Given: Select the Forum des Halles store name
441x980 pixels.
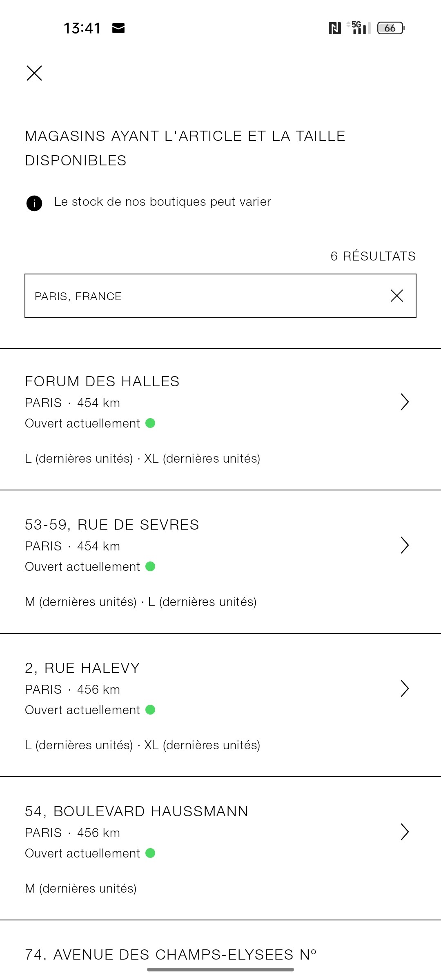Looking at the screenshot, I should point(102,381).
